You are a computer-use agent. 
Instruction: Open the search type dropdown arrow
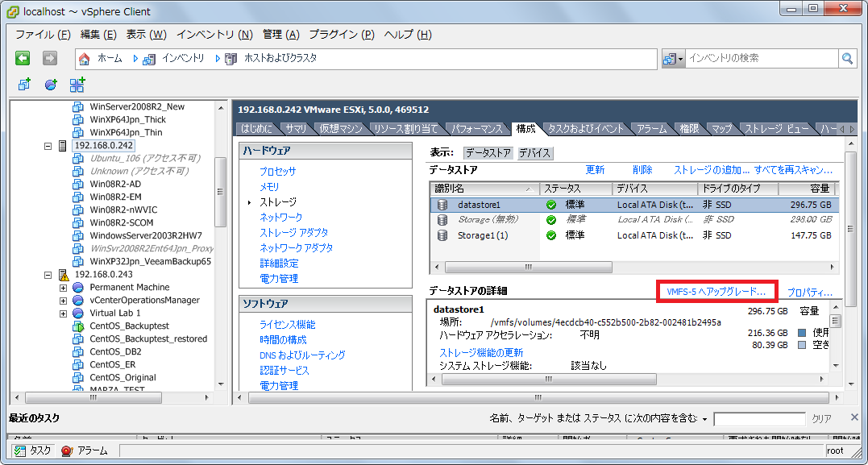[680, 59]
